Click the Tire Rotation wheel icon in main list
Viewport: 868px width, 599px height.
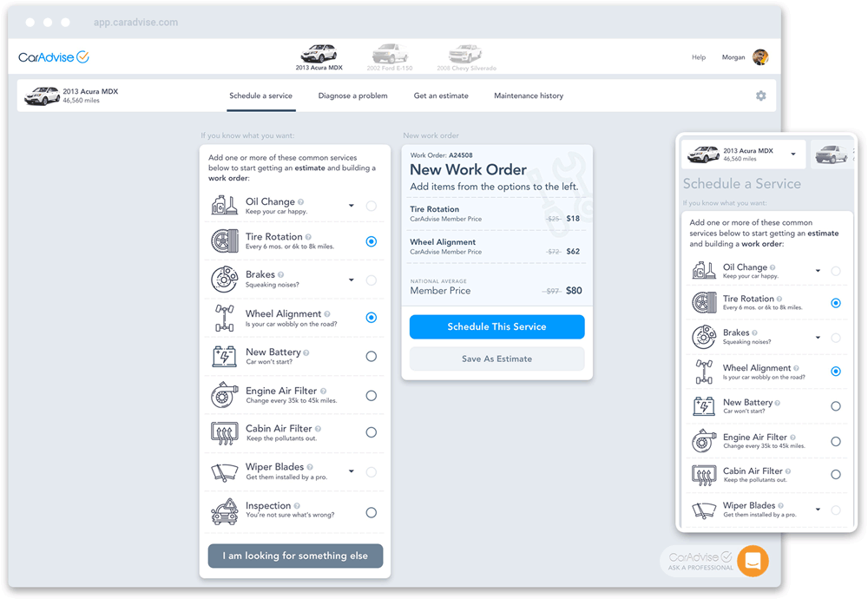click(224, 240)
